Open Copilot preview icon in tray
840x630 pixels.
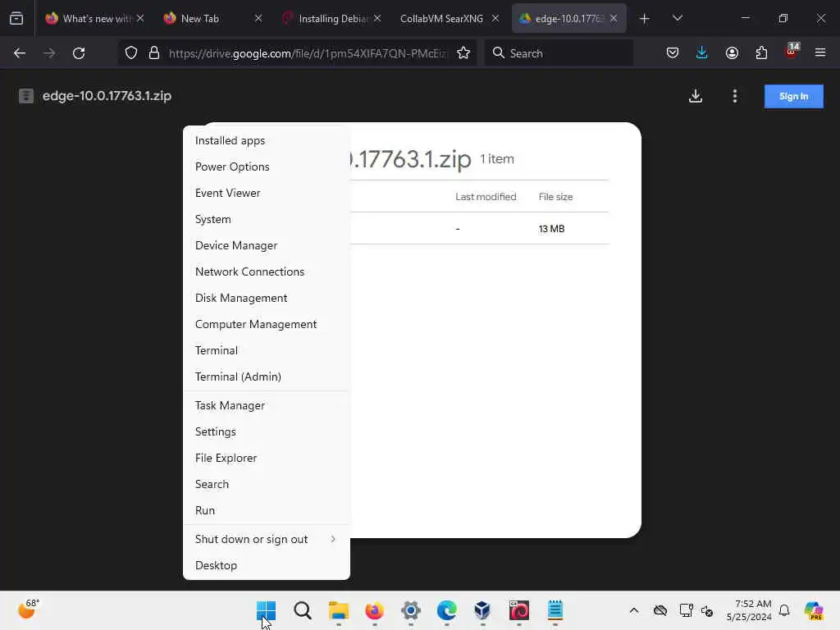click(814, 610)
